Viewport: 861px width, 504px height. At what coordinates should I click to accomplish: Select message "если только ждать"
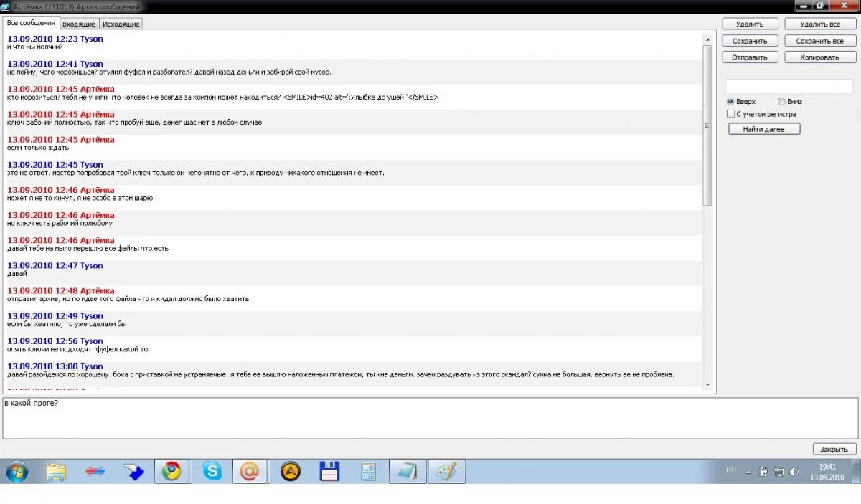[x=38, y=147]
